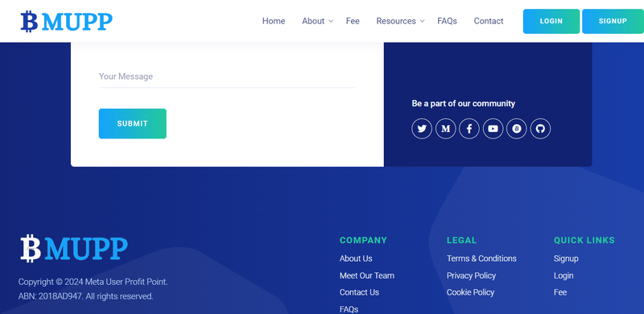Open About in the navigation bar

pyautogui.click(x=313, y=21)
